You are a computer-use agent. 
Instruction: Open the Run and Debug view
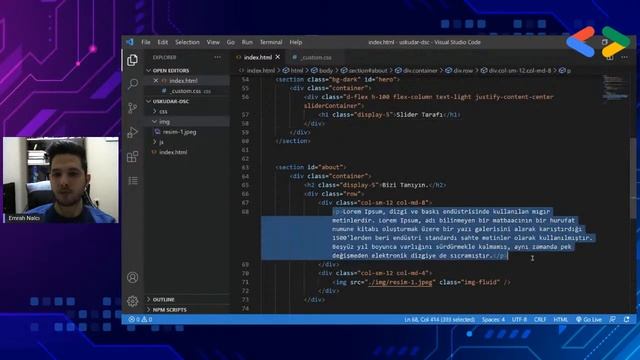pos(133,132)
